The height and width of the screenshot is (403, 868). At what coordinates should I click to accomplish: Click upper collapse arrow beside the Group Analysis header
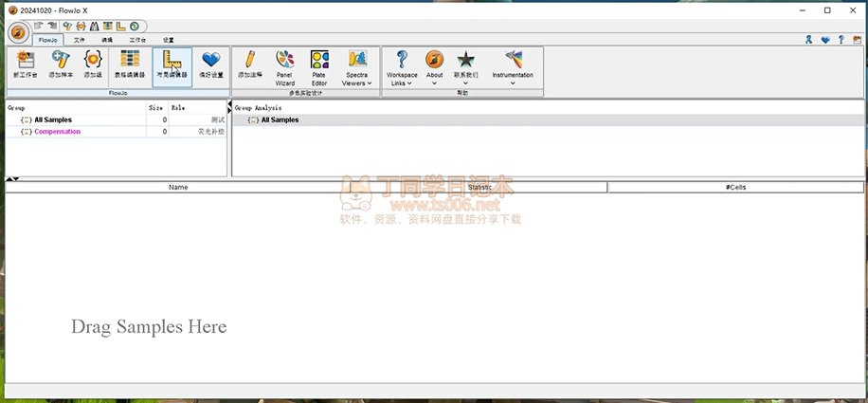click(229, 104)
